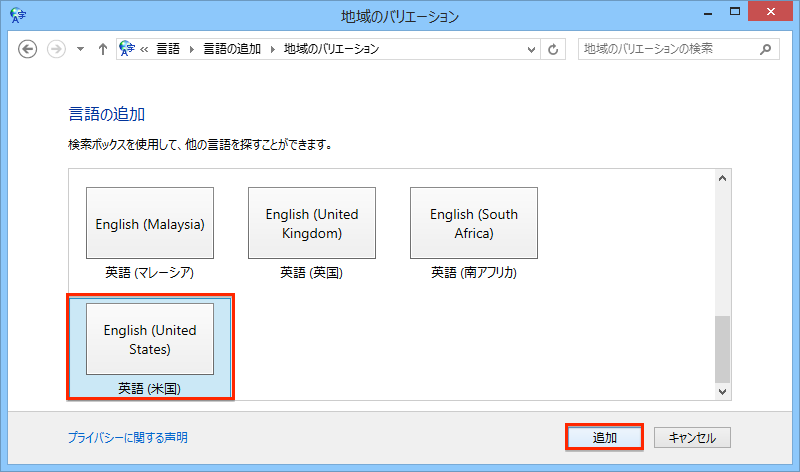Choose the English (Malaysia) language tile

[150, 224]
